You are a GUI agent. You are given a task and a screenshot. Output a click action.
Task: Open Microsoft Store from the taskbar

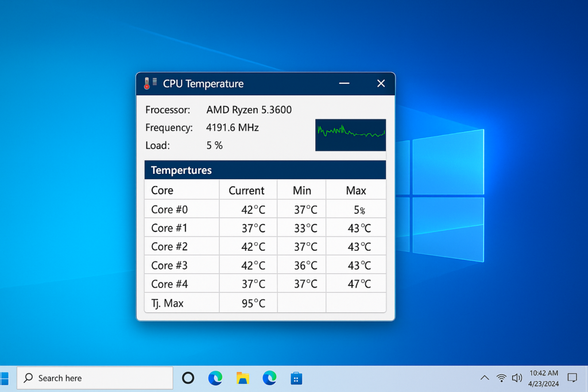tap(296, 378)
